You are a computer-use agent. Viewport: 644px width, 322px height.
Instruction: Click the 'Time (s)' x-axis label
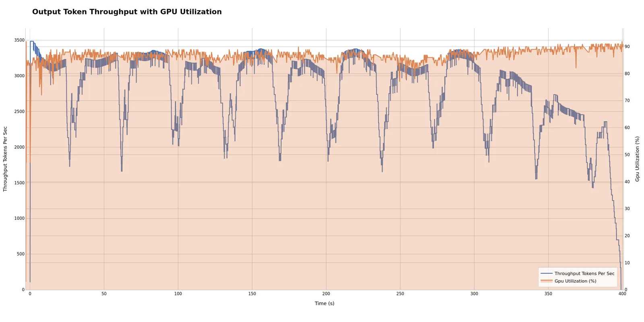tap(324, 303)
